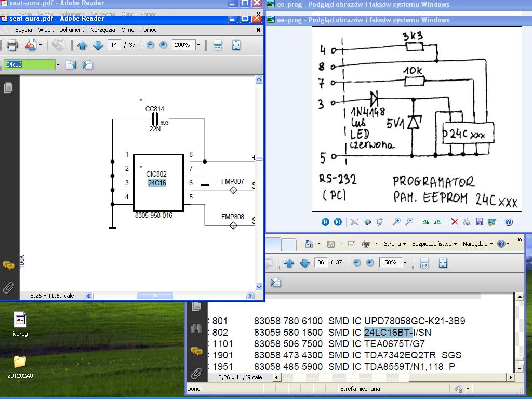
Task: Open Comments panel in front Adobe Reader sidebar
Action: (x=8, y=265)
